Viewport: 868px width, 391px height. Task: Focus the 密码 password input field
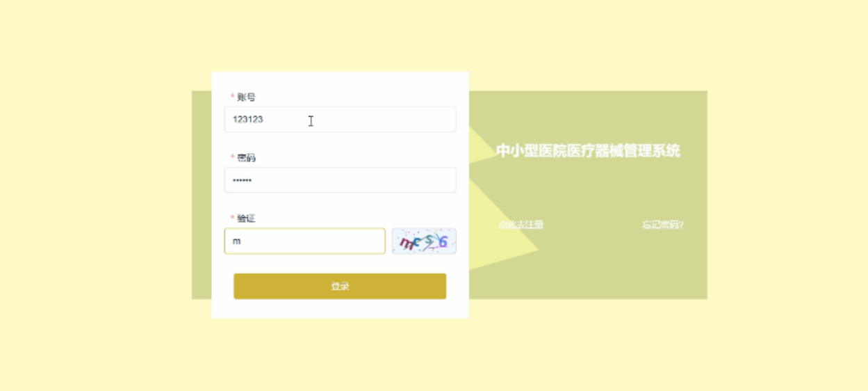coord(340,180)
